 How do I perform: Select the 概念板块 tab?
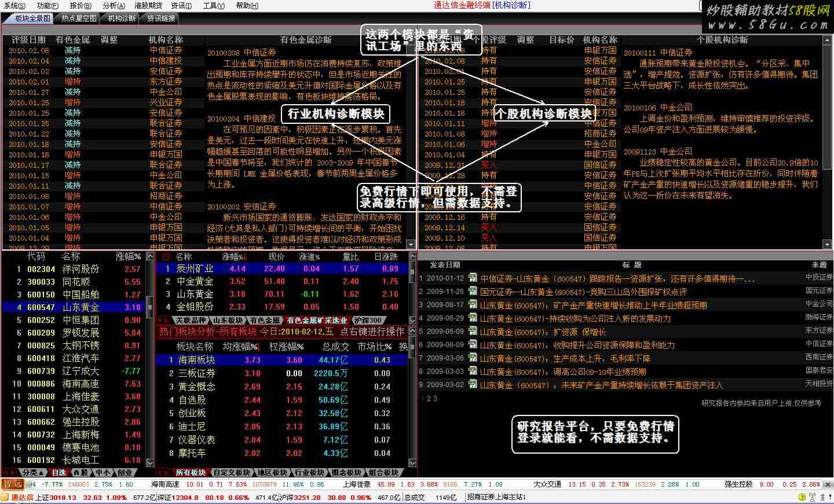click(346, 473)
